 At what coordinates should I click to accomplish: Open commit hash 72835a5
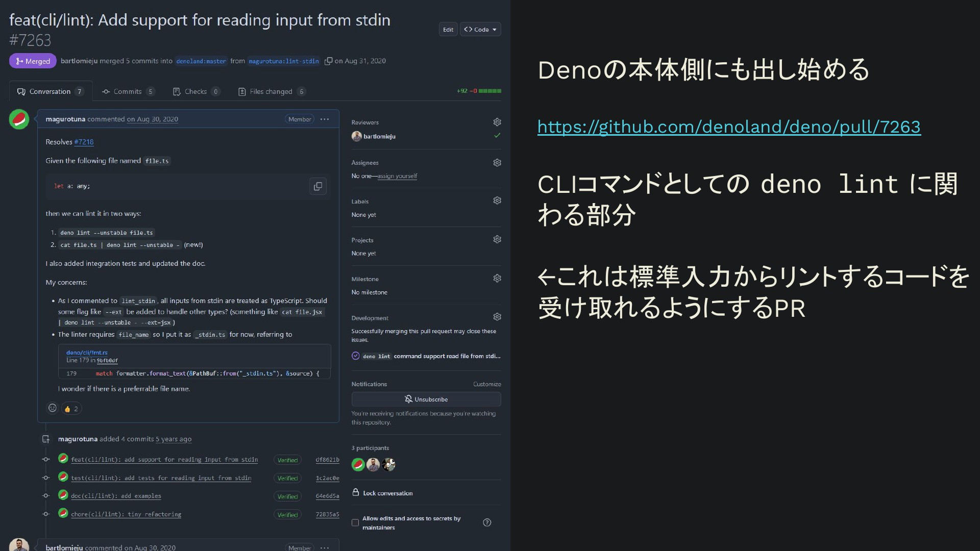click(x=327, y=515)
